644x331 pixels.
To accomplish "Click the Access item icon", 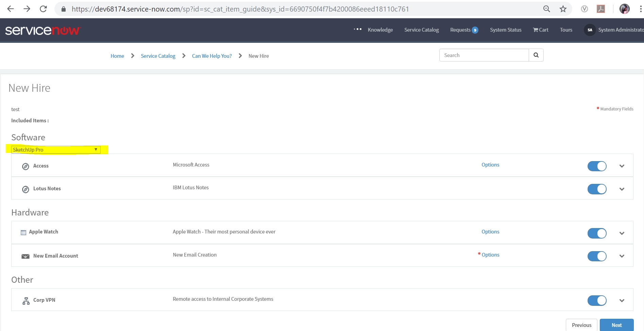I will (26, 166).
